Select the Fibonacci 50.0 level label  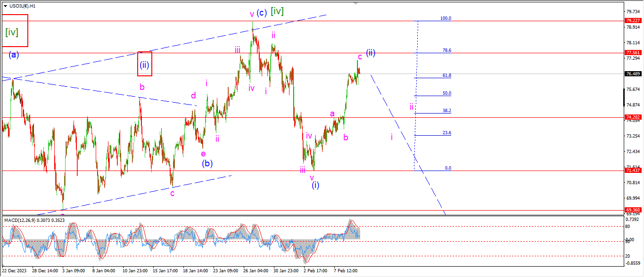pyautogui.click(x=446, y=93)
